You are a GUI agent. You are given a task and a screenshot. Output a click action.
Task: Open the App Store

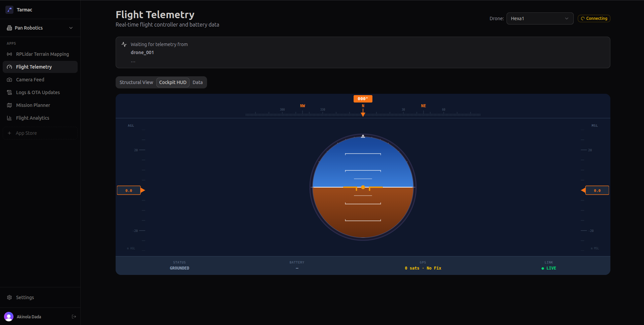[40, 133]
